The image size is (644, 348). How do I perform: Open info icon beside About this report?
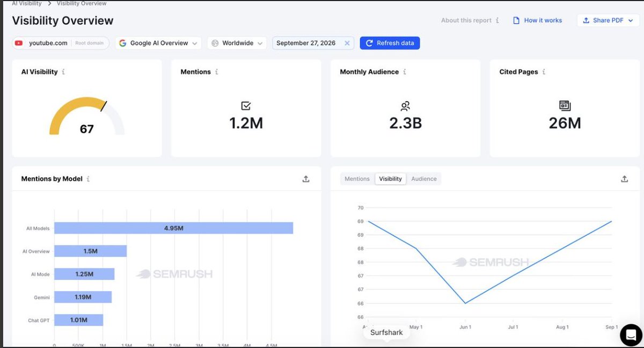click(x=497, y=20)
